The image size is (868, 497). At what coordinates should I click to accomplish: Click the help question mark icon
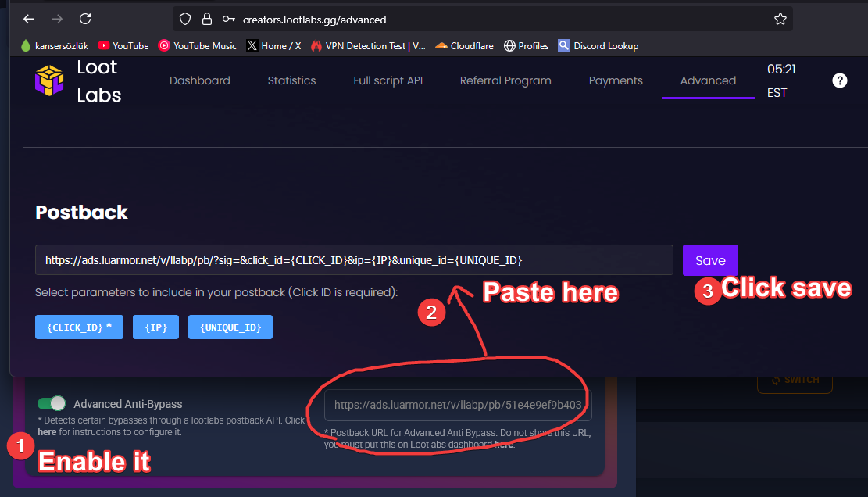[x=840, y=80]
